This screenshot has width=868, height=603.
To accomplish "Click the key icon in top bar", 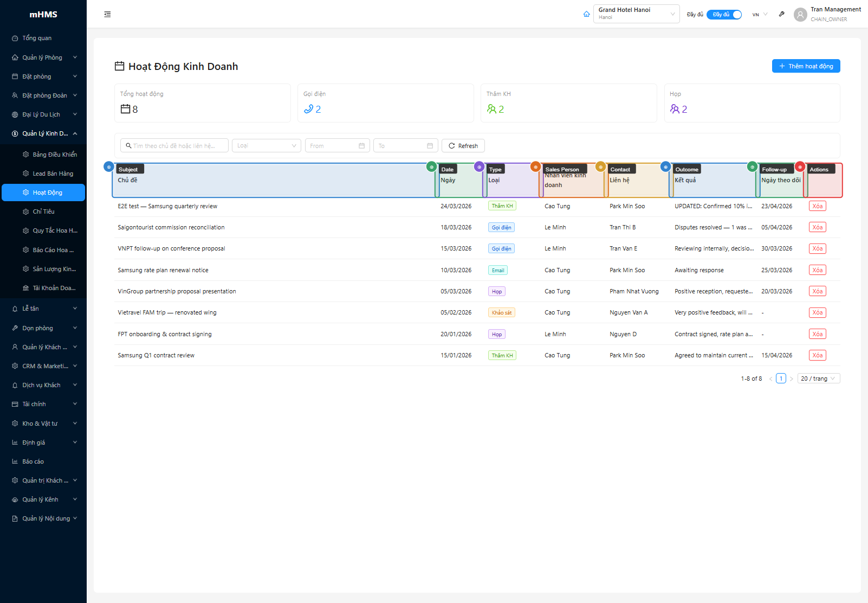I will click(781, 14).
